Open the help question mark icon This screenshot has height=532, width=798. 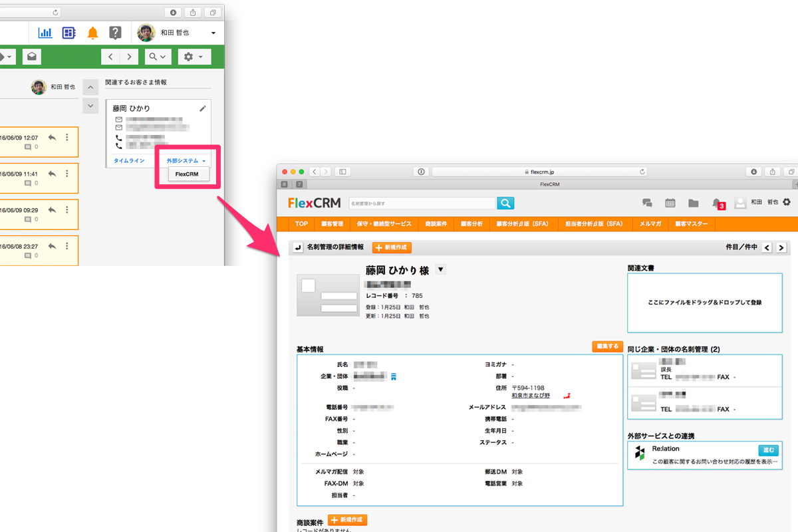[x=115, y=33]
